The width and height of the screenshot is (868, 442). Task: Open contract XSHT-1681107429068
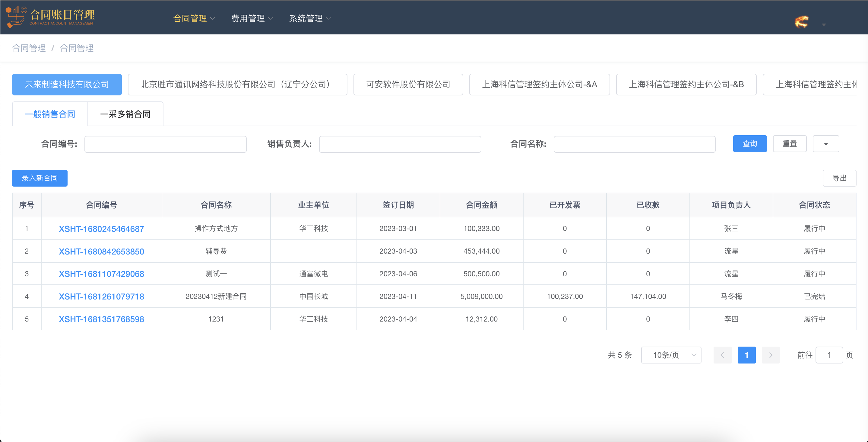pyautogui.click(x=101, y=274)
